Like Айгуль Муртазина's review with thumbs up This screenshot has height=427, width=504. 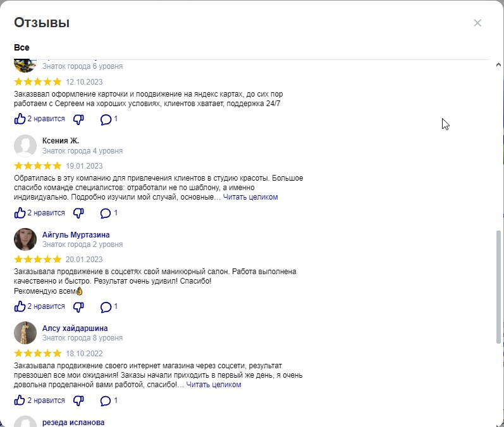[20, 306]
